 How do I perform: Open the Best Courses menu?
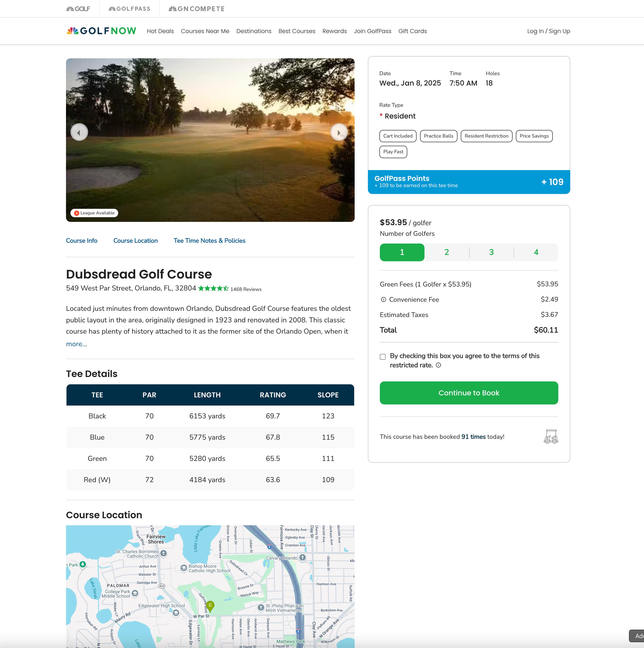[x=297, y=31]
